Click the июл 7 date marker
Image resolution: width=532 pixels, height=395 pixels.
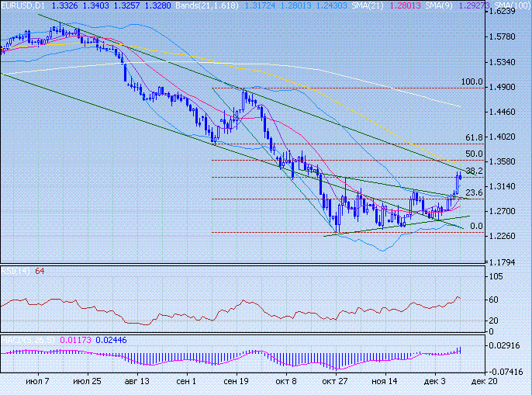click(x=37, y=383)
